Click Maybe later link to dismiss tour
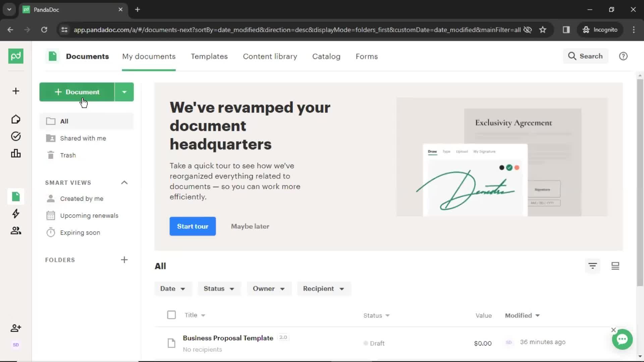644x362 pixels. click(250, 226)
